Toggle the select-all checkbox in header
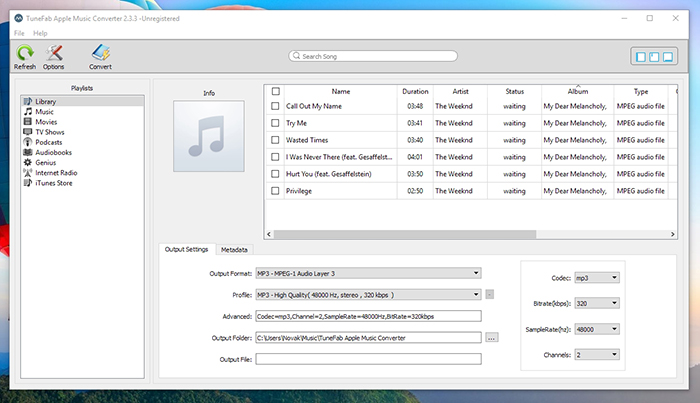700x403 pixels. [x=275, y=91]
